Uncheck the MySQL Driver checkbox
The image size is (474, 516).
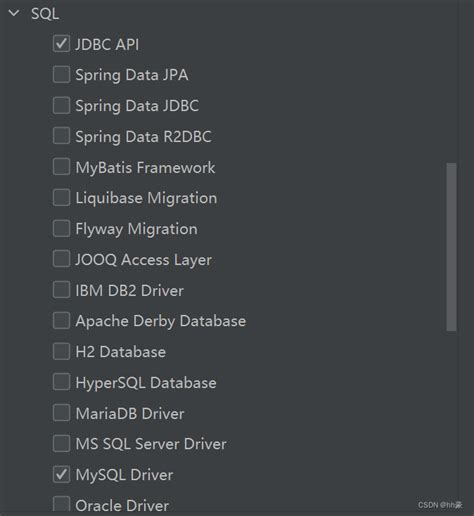pyautogui.click(x=61, y=475)
